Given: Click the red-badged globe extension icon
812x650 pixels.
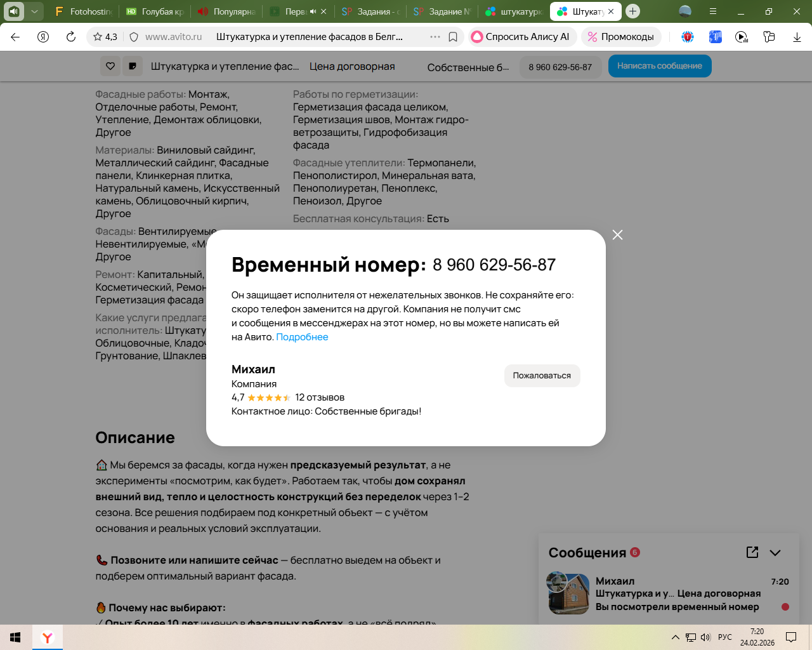Looking at the screenshot, I should [688, 37].
